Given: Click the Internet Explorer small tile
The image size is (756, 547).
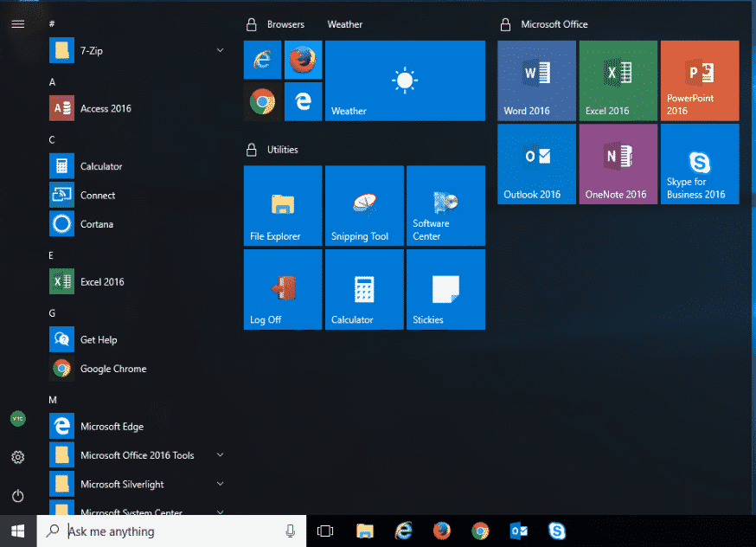Looking at the screenshot, I should pyautogui.click(x=262, y=60).
